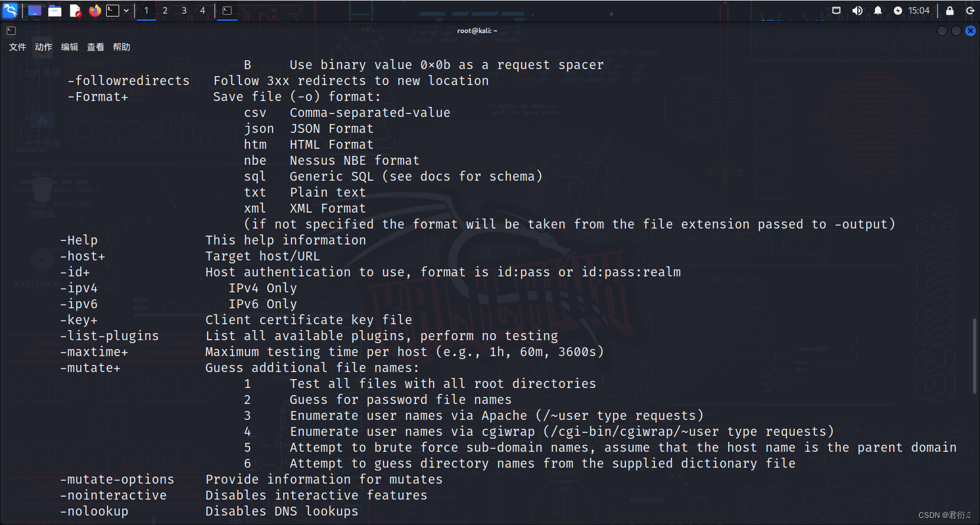Viewport: 980px width, 525px height.
Task: Minimize the terminal window
Action: click(x=942, y=31)
